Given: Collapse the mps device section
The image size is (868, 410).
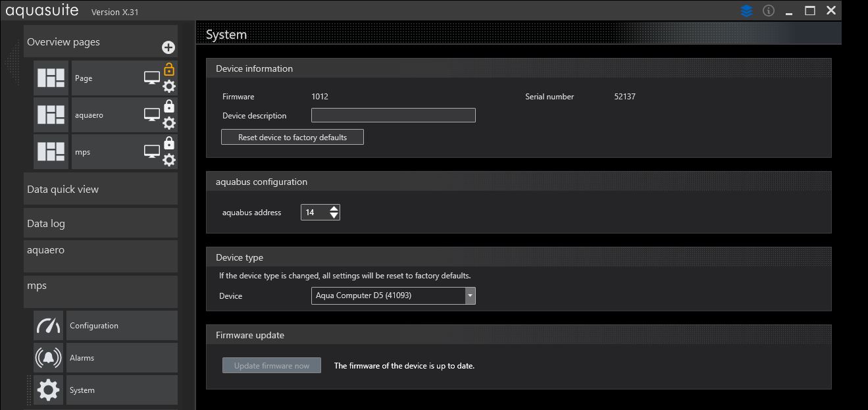Looking at the screenshot, I should pos(101,292).
